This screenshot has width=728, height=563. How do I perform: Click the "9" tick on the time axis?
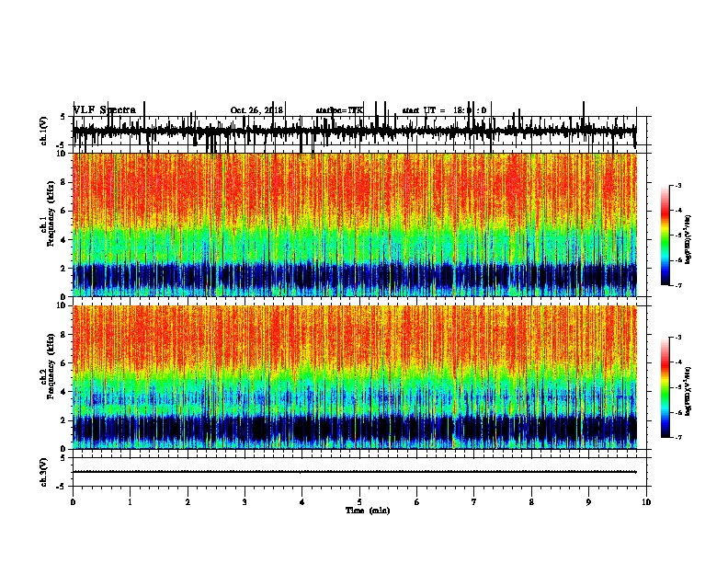588,502
